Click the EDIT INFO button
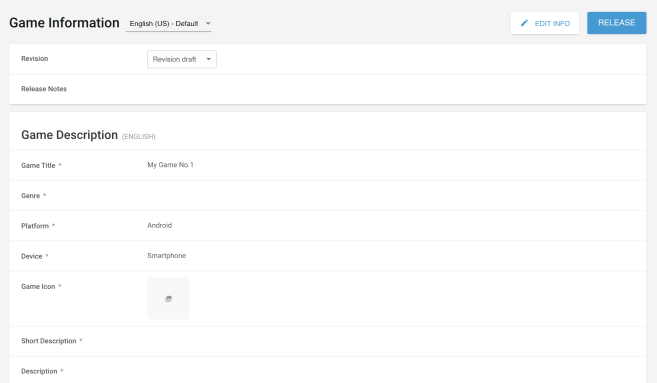 (545, 23)
